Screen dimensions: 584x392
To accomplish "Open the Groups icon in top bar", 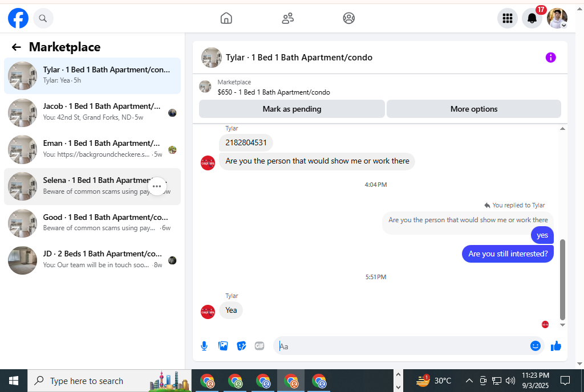I will click(348, 18).
